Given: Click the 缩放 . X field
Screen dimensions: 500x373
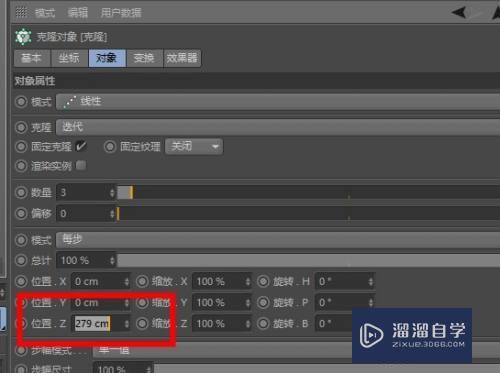Looking at the screenshot, I should coord(222,281).
